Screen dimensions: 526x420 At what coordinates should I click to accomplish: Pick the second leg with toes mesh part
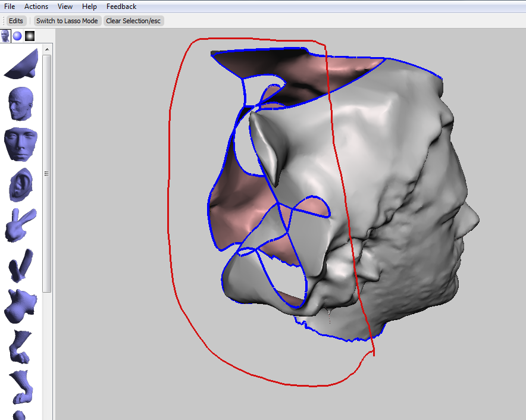point(21,387)
